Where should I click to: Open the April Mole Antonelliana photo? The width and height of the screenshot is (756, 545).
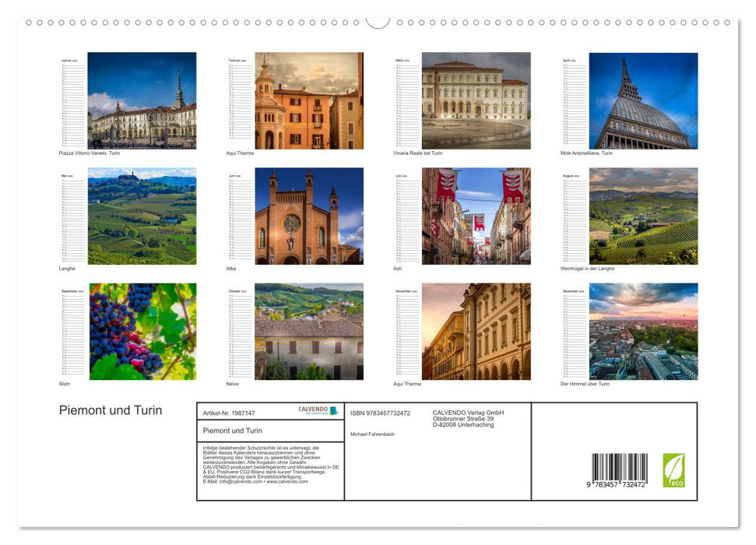pyautogui.click(x=643, y=100)
